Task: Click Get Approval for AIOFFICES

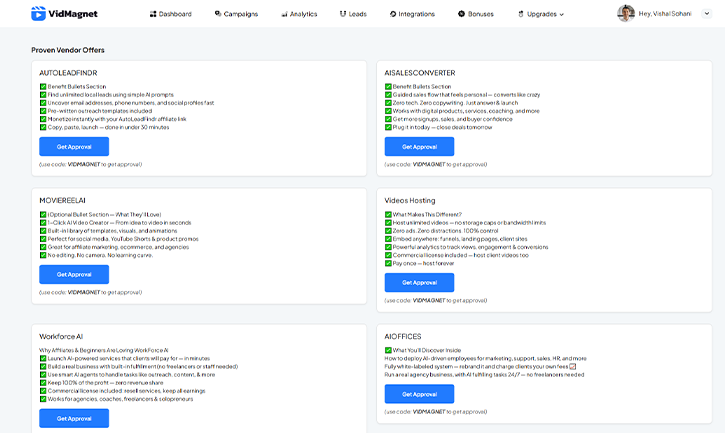Action: [419, 394]
